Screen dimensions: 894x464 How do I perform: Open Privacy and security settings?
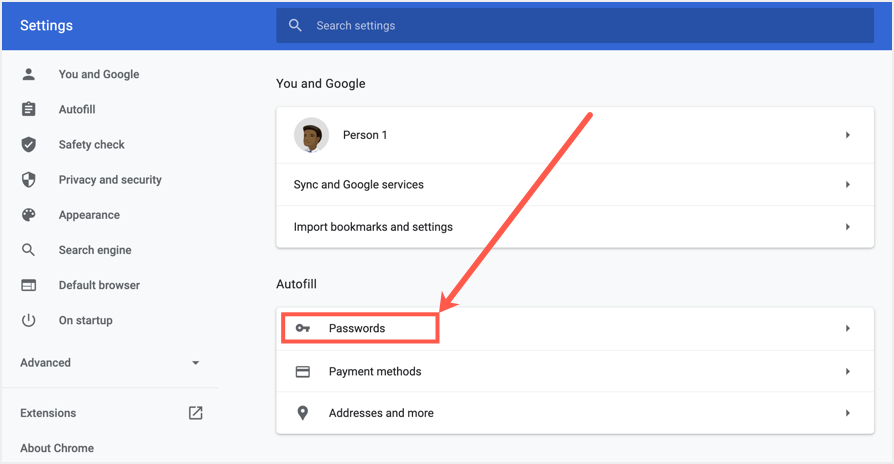point(110,180)
